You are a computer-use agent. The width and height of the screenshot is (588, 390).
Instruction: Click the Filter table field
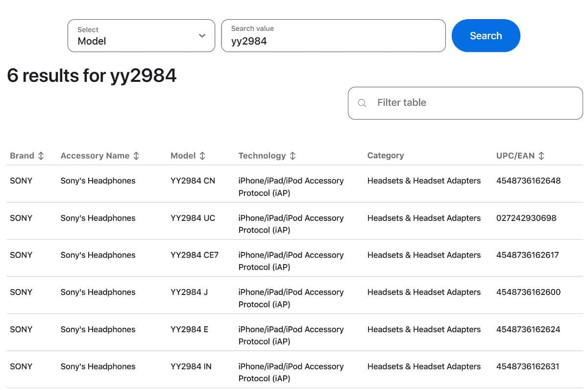coord(465,103)
